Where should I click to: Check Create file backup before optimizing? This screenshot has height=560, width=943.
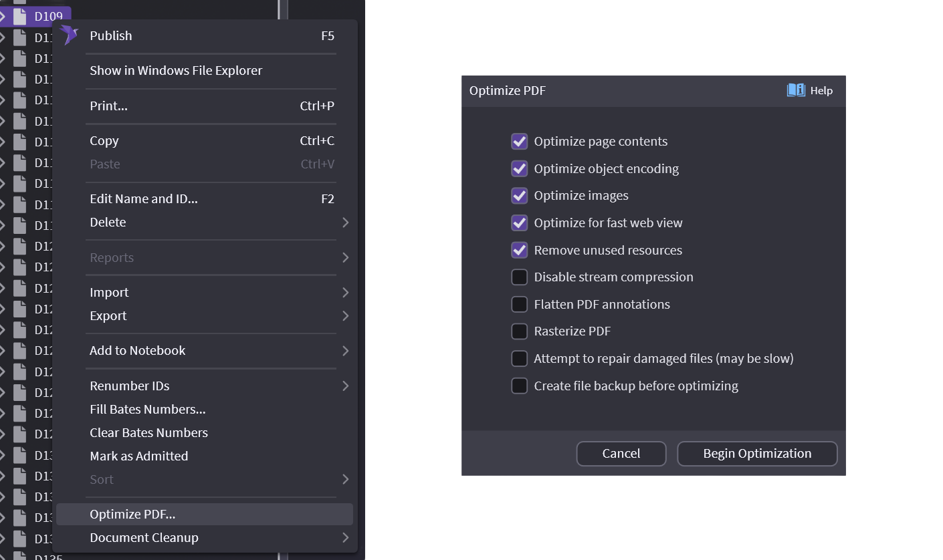tap(520, 386)
